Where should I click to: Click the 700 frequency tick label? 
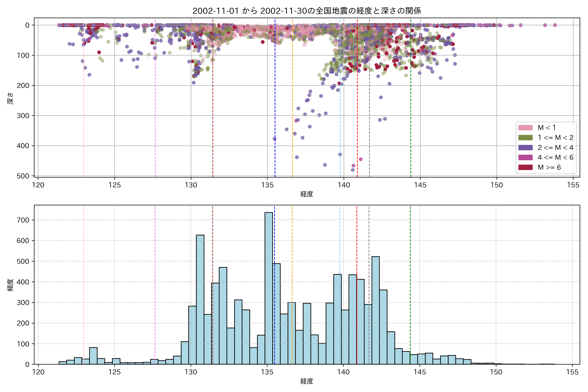click(23, 220)
